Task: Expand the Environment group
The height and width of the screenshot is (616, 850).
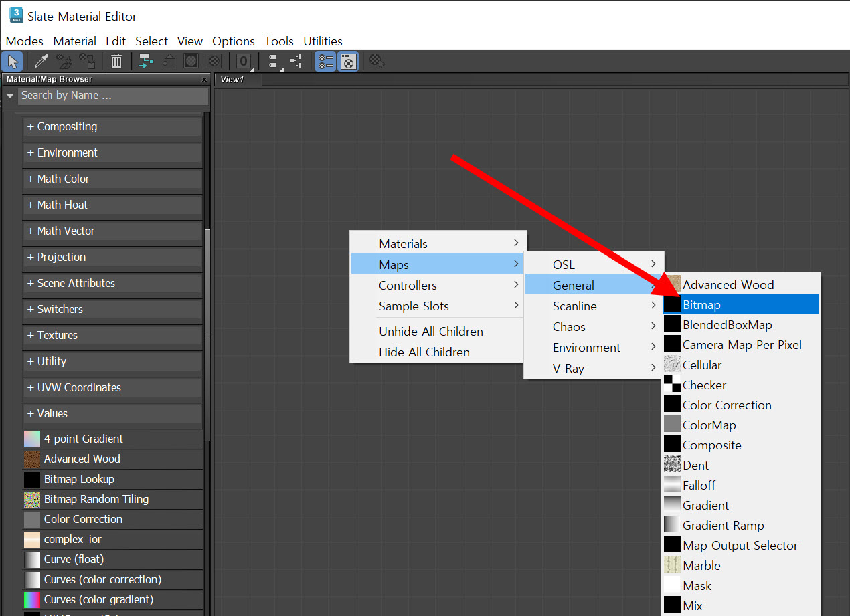Action: pyautogui.click(x=112, y=153)
